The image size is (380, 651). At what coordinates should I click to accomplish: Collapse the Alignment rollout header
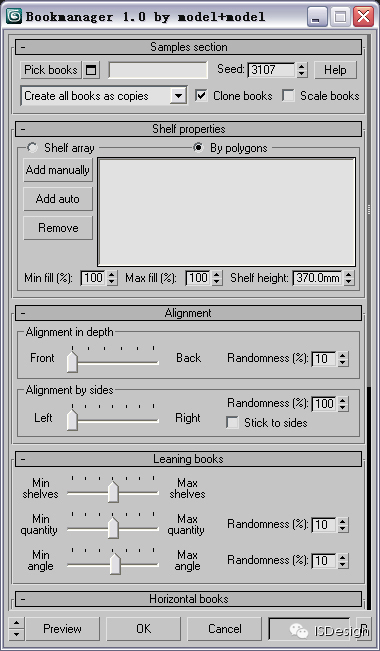point(189,313)
